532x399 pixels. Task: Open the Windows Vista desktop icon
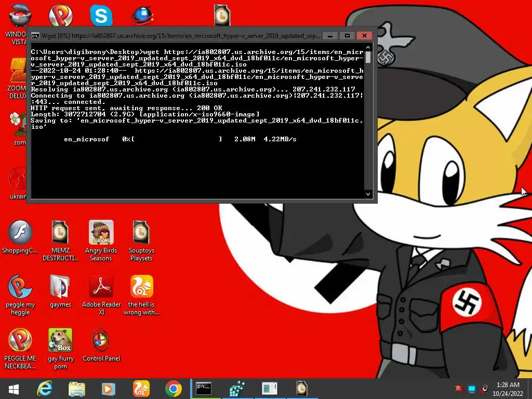coord(17,24)
